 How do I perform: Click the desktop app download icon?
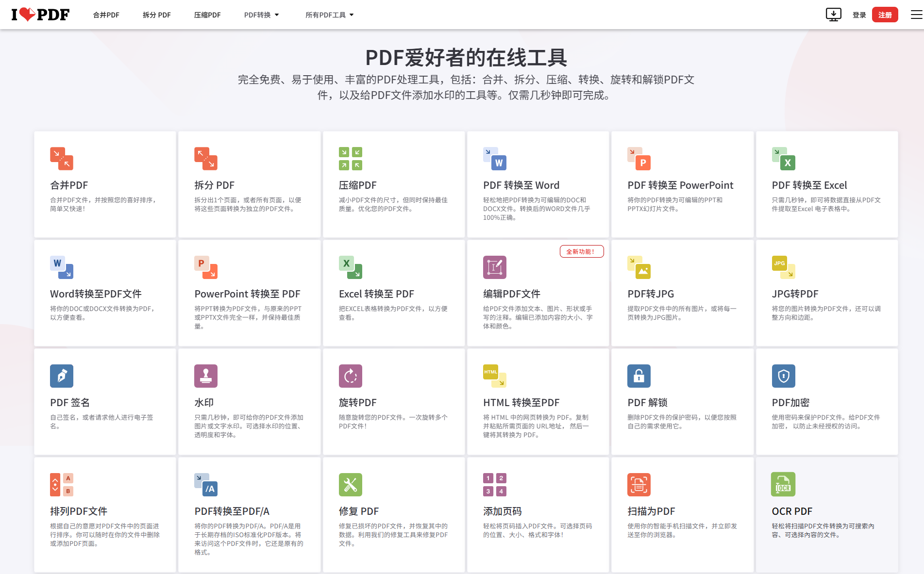[834, 15]
